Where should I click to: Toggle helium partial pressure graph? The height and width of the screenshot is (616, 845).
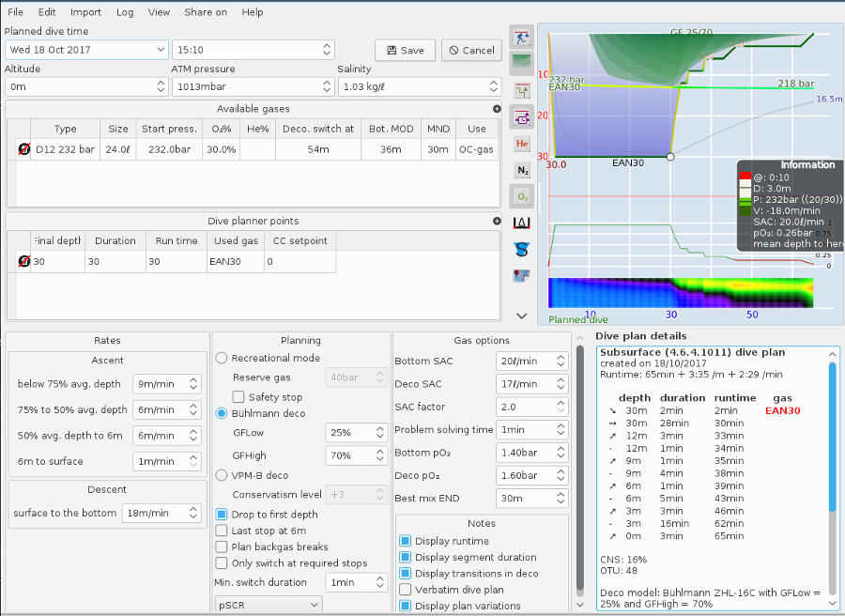(x=522, y=144)
